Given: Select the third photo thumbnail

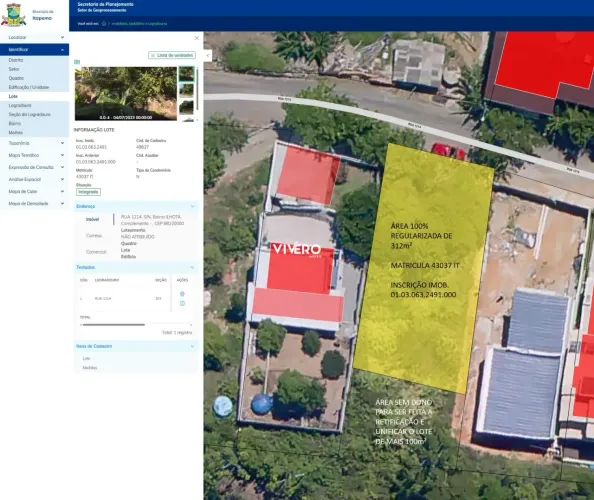Looking at the screenshot, I should tap(186, 107).
